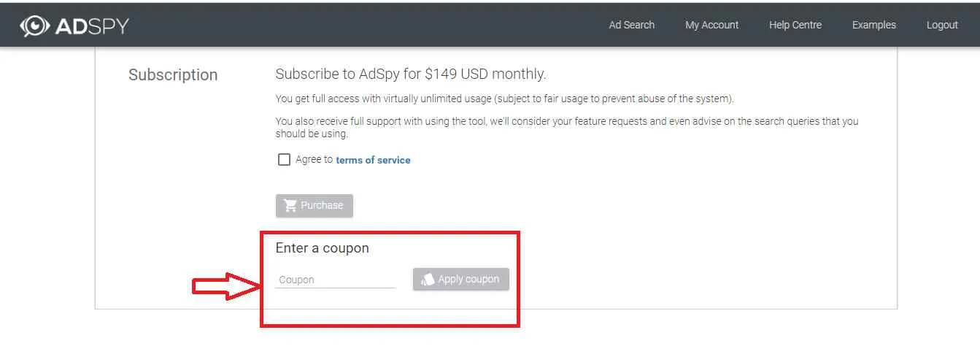
Task: Tick the Agree to terms checkbox
Action: 284,159
